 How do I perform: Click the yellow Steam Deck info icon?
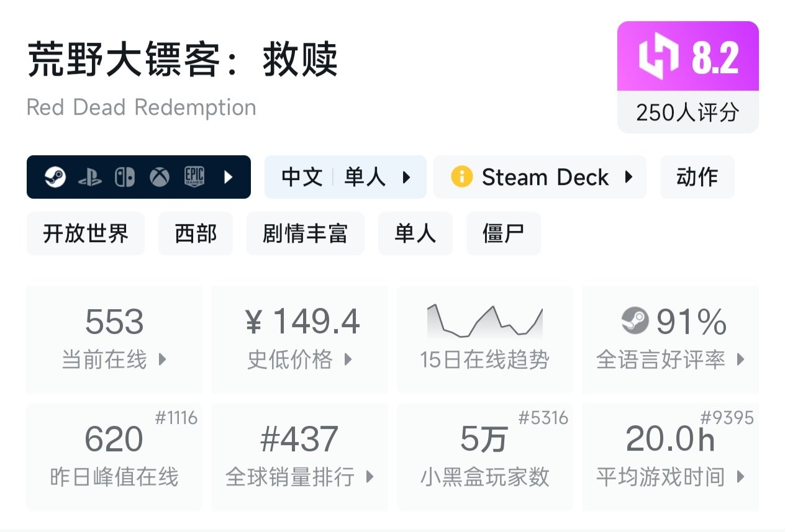pyautogui.click(x=461, y=178)
